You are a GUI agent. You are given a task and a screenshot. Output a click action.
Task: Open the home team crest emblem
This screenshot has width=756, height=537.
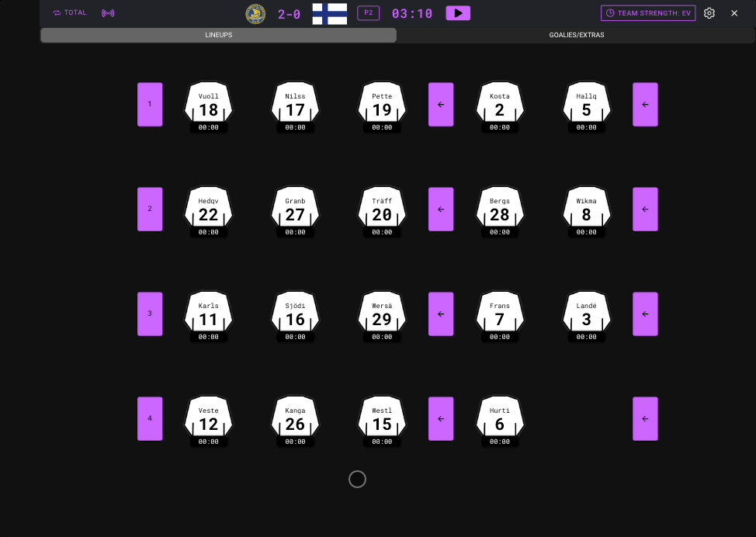coord(256,13)
